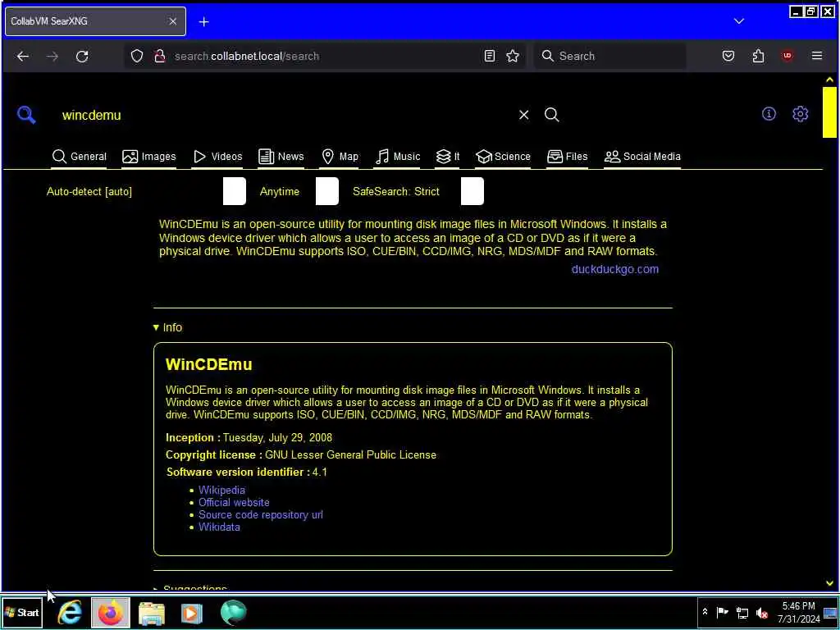Screen dimensions: 840x630
Task: Click the Firefox back arrow
Action: coord(22,57)
